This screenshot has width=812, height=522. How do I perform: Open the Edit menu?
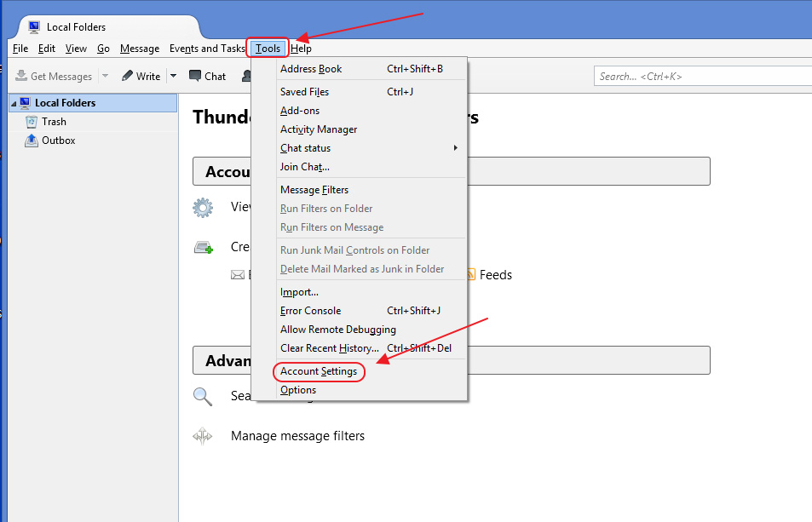(x=47, y=49)
